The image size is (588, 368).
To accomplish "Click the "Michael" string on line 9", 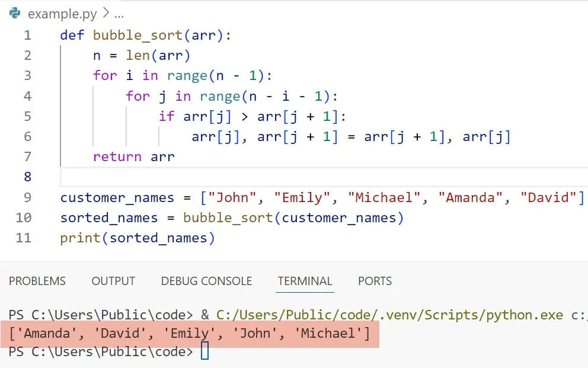I will point(385,197).
